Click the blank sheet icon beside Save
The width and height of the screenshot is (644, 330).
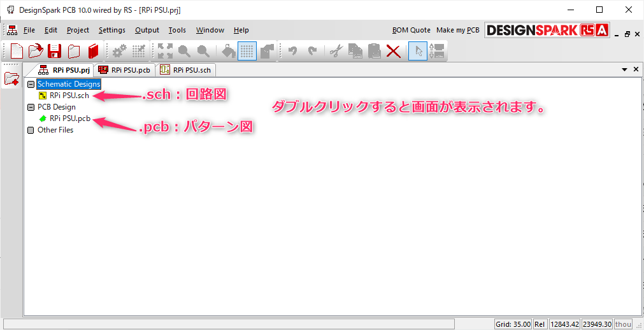pos(74,52)
